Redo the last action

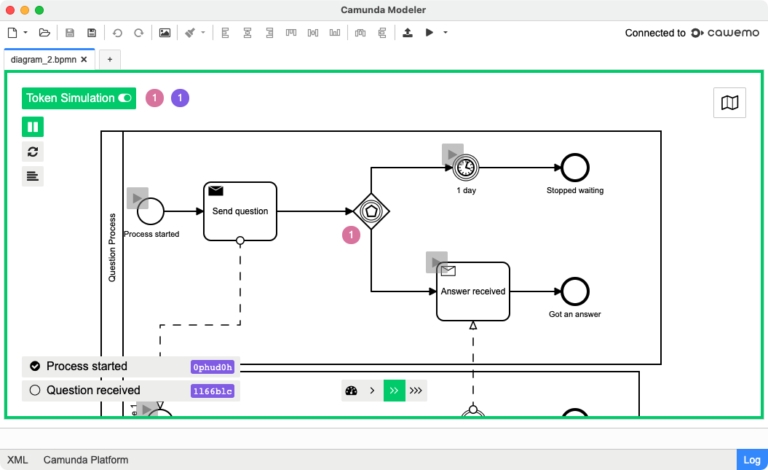[x=139, y=33]
